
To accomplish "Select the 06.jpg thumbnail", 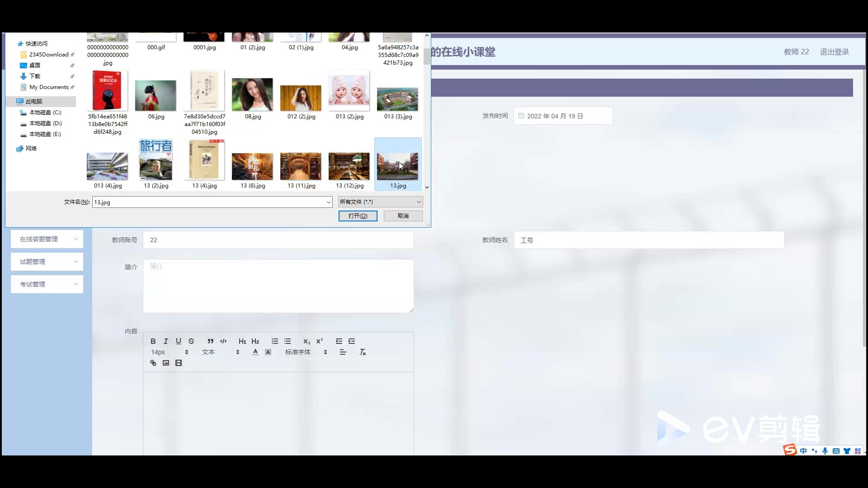I will pos(156,96).
